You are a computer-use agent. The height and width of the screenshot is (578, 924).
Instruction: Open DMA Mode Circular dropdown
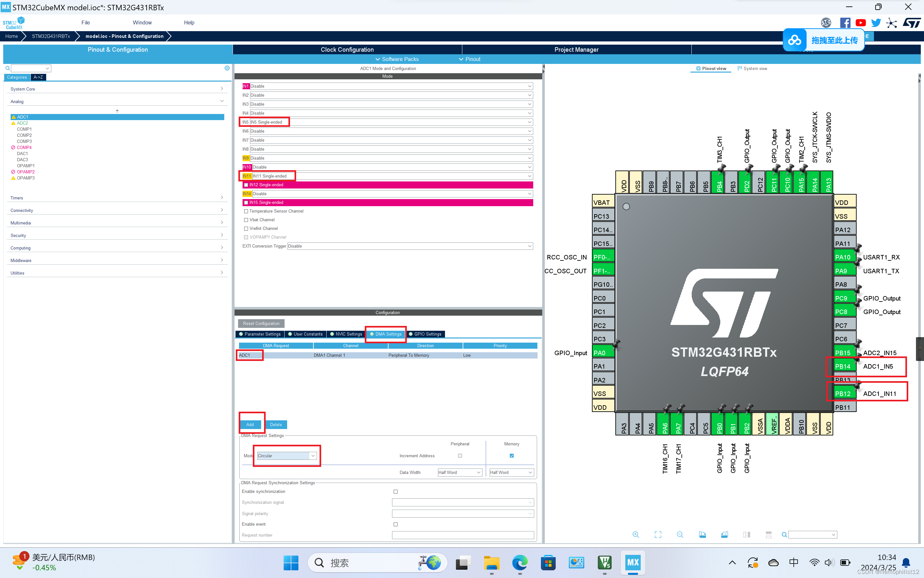pyautogui.click(x=287, y=456)
